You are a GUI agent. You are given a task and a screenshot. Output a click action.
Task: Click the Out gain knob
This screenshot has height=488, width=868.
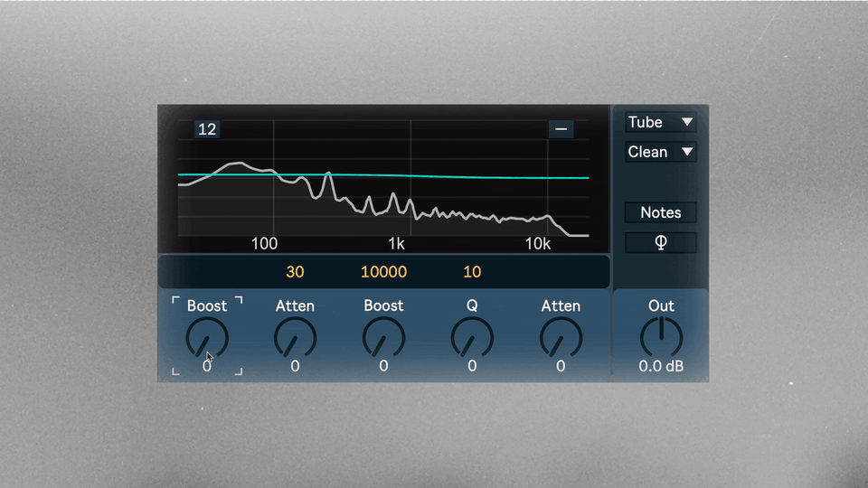[x=661, y=337]
